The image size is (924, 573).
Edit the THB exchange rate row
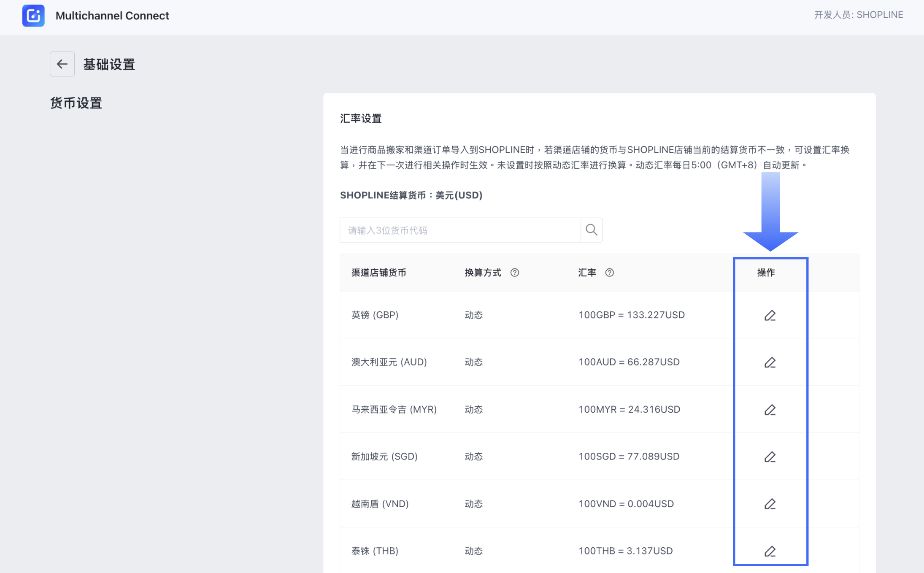pos(770,551)
